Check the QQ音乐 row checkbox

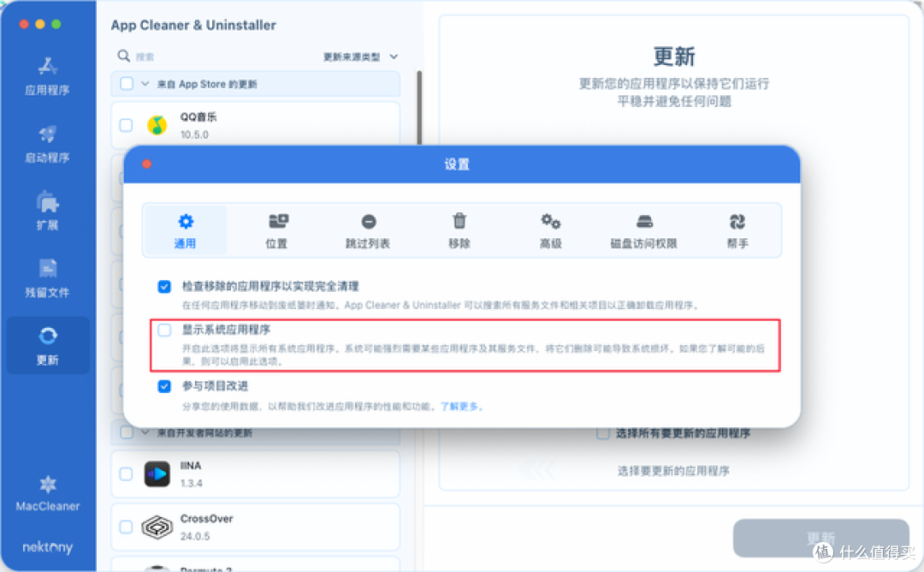(x=126, y=125)
